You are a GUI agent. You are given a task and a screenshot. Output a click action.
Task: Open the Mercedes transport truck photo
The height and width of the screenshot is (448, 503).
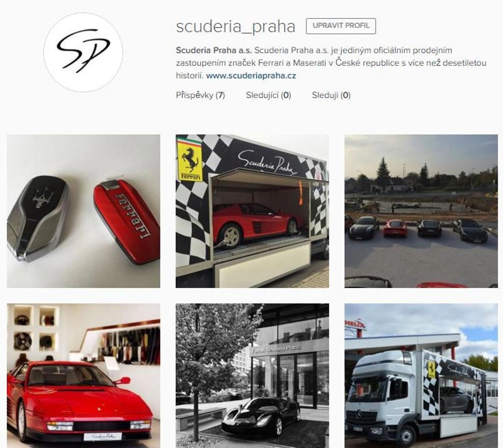[421, 376]
